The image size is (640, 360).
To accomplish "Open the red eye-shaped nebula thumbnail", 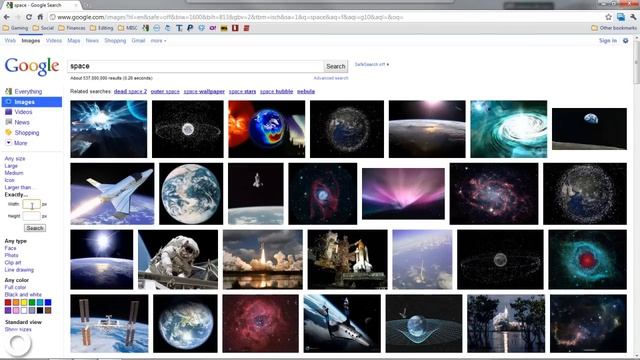I will [587, 260].
